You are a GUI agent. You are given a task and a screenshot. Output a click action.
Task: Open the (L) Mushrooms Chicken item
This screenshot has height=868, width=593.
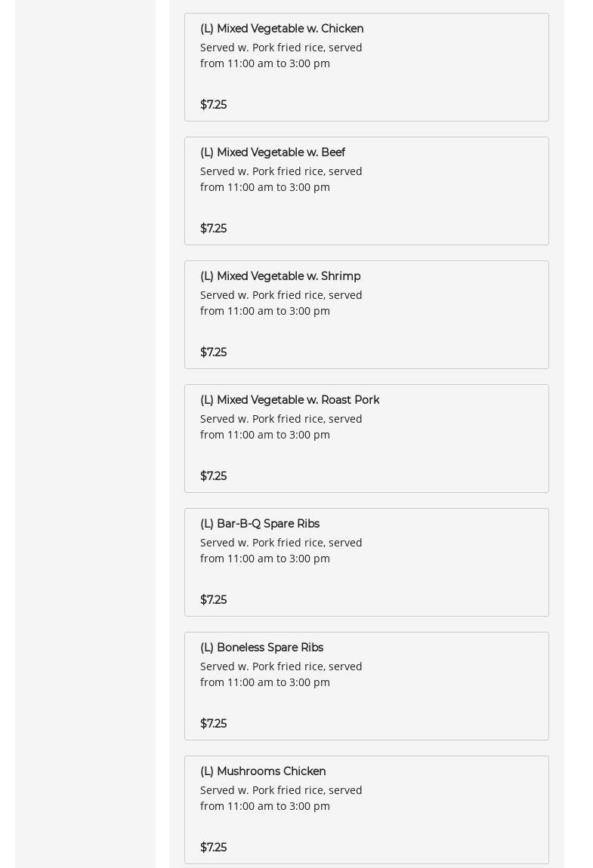(x=263, y=771)
